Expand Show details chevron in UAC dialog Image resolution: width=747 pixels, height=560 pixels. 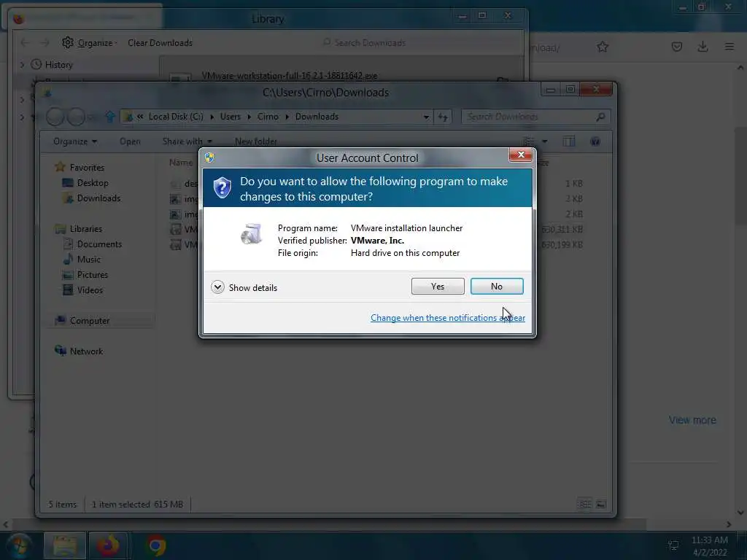click(x=217, y=287)
